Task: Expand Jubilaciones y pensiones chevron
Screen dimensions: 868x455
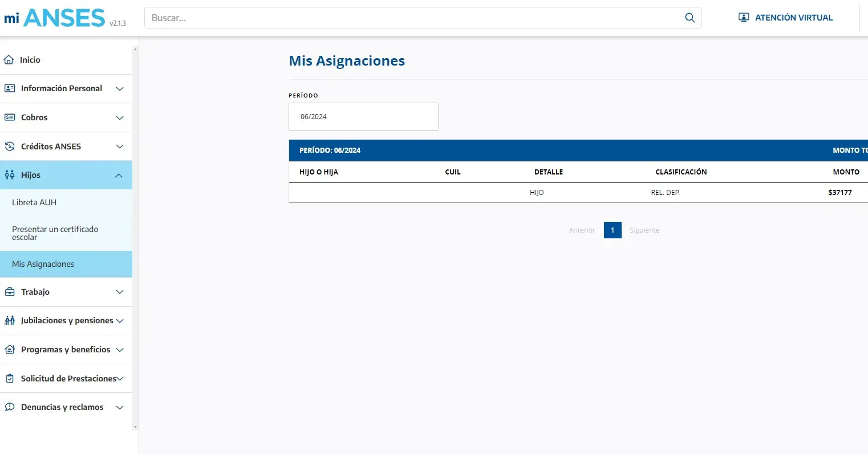Action: coord(120,321)
